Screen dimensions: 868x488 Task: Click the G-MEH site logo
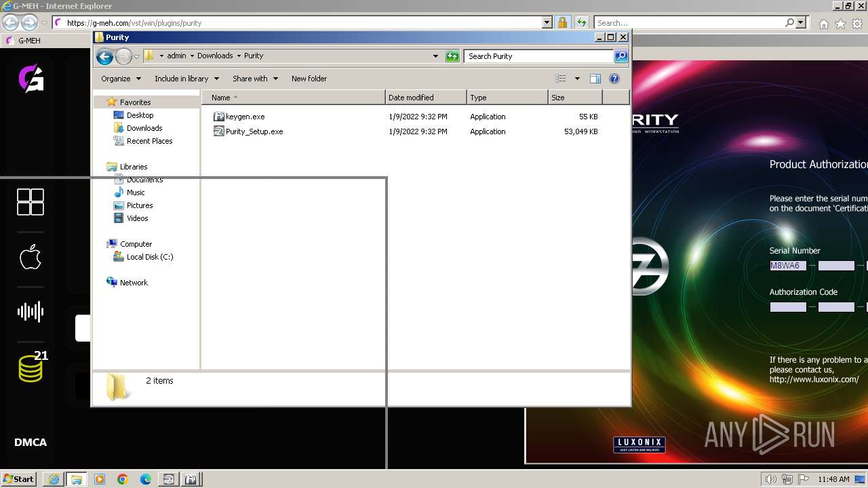pyautogui.click(x=31, y=79)
